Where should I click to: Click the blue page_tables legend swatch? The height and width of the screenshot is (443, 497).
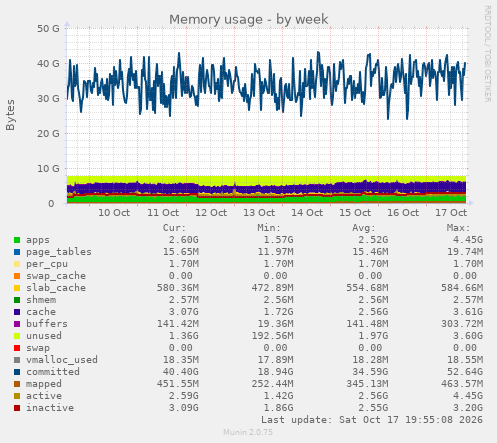point(17,252)
